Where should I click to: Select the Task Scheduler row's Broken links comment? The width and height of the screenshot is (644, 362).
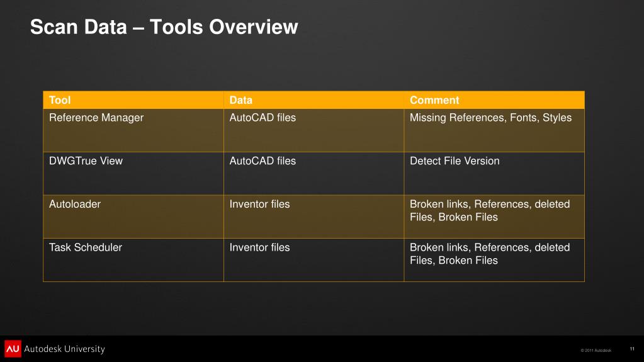(x=489, y=254)
